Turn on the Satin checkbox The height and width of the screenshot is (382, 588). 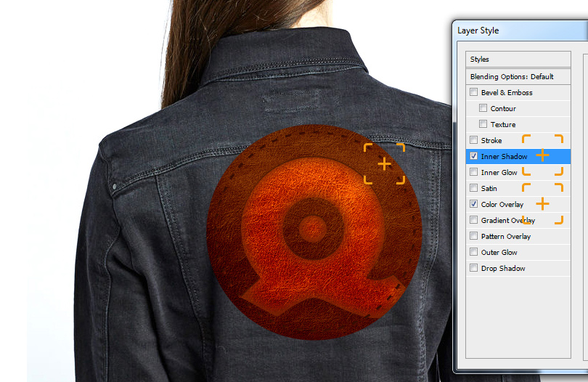coord(473,187)
